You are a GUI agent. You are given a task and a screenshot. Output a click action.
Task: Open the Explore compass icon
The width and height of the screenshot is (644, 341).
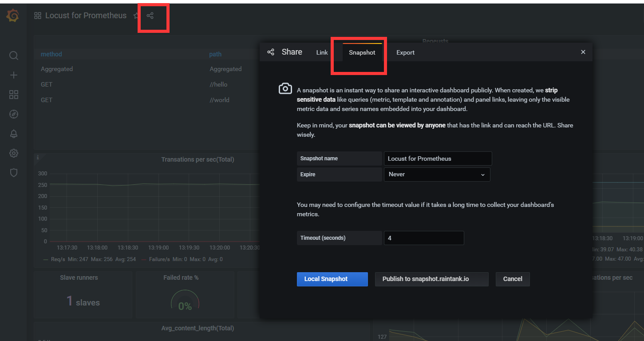[x=14, y=114]
